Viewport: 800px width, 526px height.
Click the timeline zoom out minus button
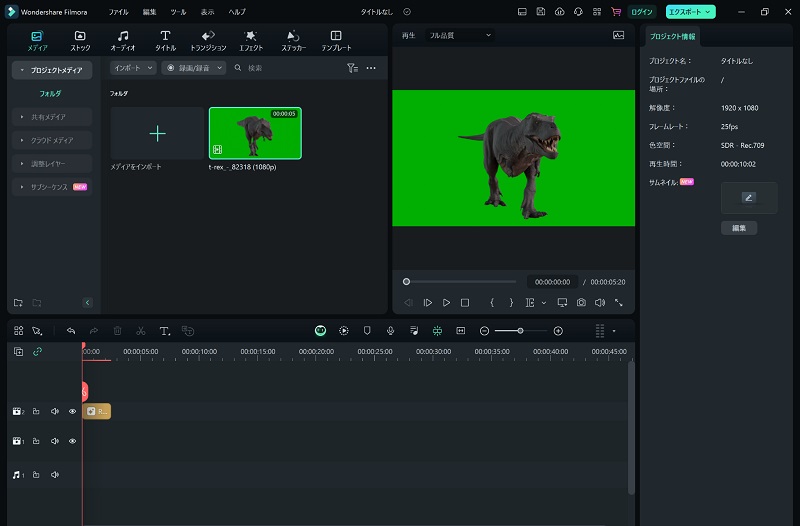click(x=484, y=331)
